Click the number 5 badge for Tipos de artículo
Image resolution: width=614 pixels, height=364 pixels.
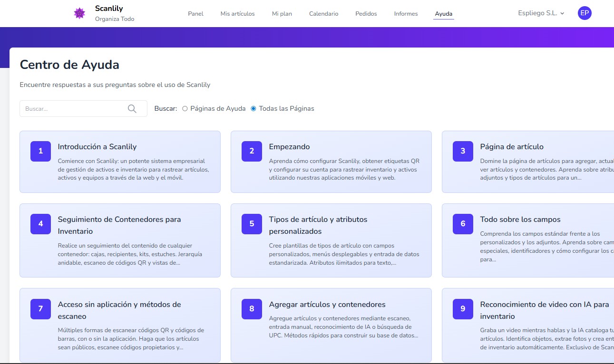(252, 224)
